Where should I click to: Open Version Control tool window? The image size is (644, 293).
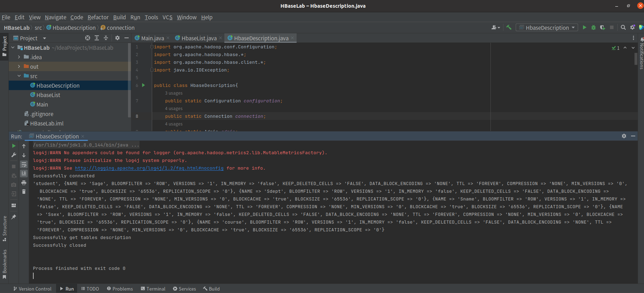pyautogui.click(x=32, y=289)
